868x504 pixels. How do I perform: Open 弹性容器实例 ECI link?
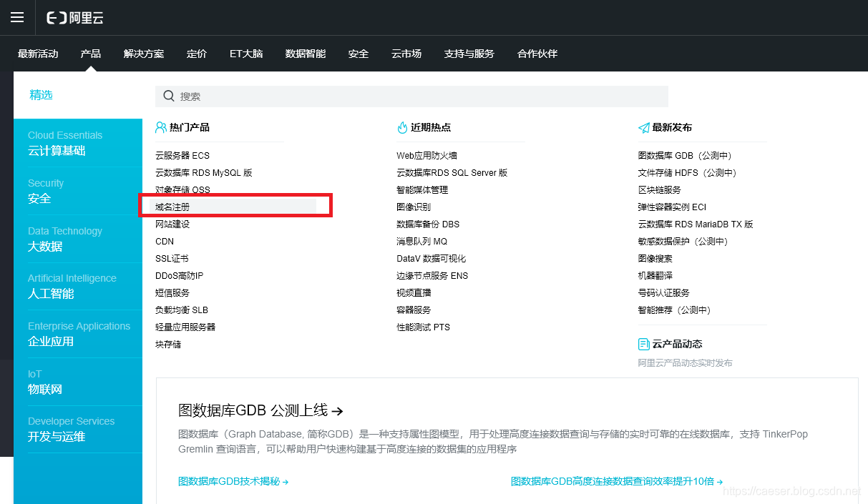672,207
